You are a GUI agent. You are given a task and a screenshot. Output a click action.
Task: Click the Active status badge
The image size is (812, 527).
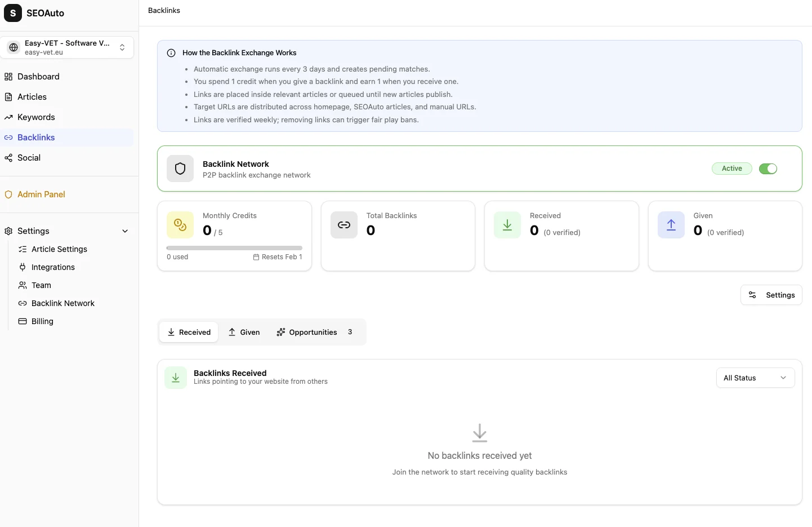pos(731,169)
